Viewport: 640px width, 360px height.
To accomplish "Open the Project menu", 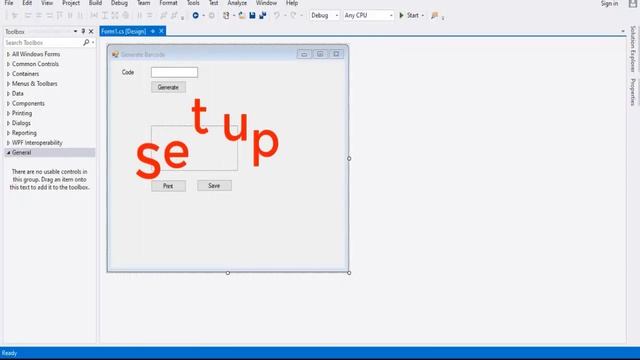I will [x=71, y=3].
